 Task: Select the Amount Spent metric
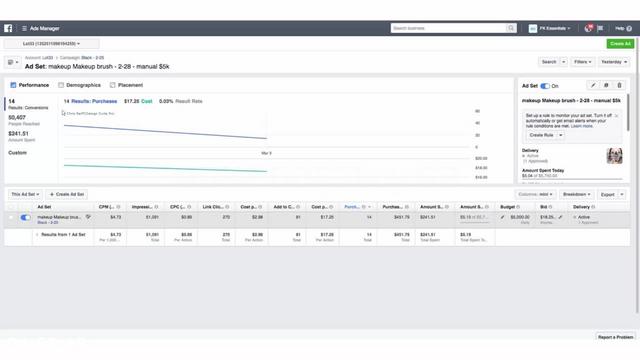[x=22, y=136]
